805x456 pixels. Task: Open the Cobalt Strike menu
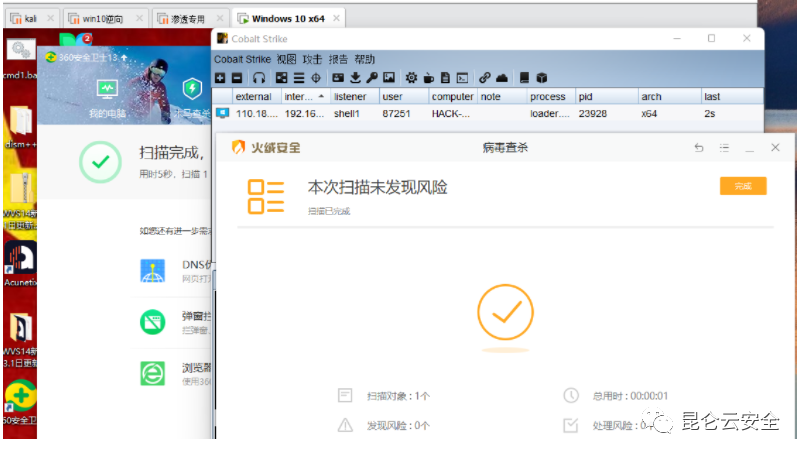(x=242, y=60)
